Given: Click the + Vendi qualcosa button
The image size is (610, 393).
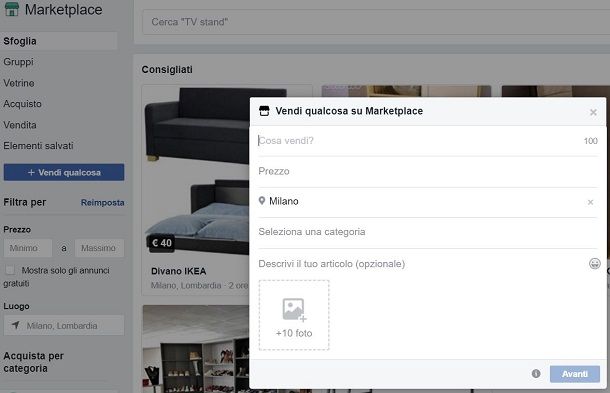Looking at the screenshot, I should click(x=64, y=172).
